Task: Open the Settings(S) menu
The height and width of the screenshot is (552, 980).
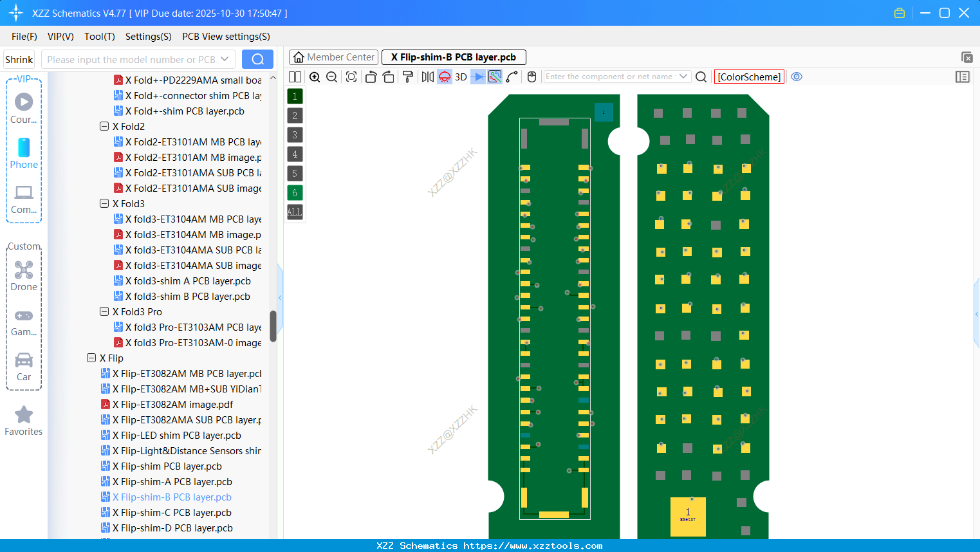Action: pos(148,37)
